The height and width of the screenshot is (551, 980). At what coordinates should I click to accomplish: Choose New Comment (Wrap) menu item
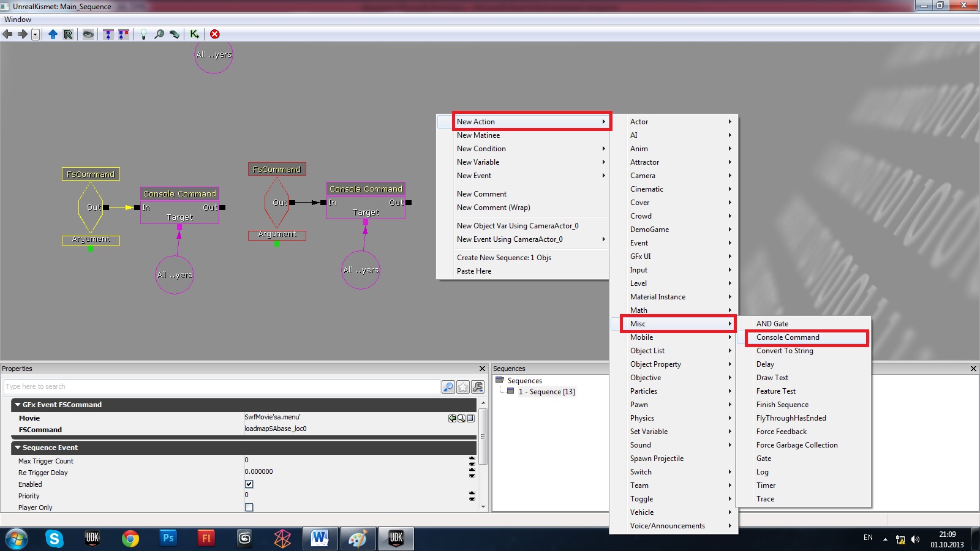(494, 208)
